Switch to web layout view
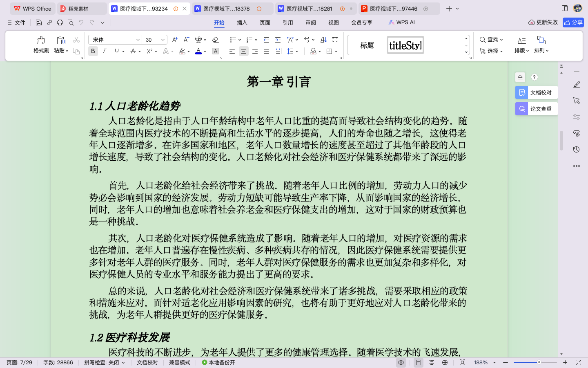 445,362
